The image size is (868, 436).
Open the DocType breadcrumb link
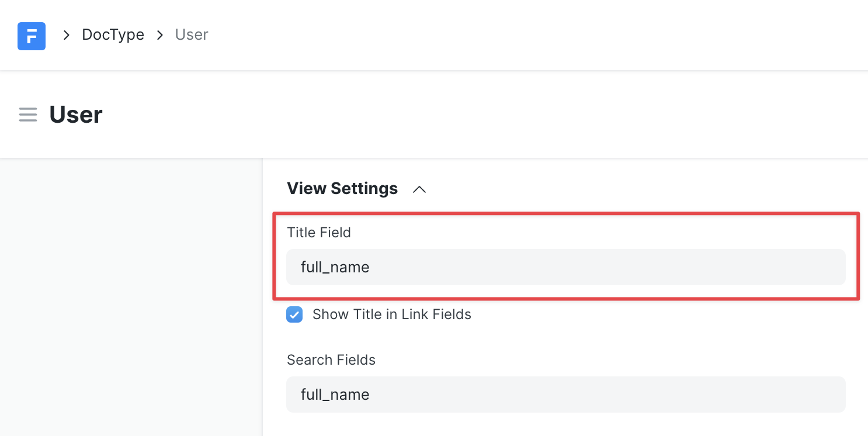113,35
